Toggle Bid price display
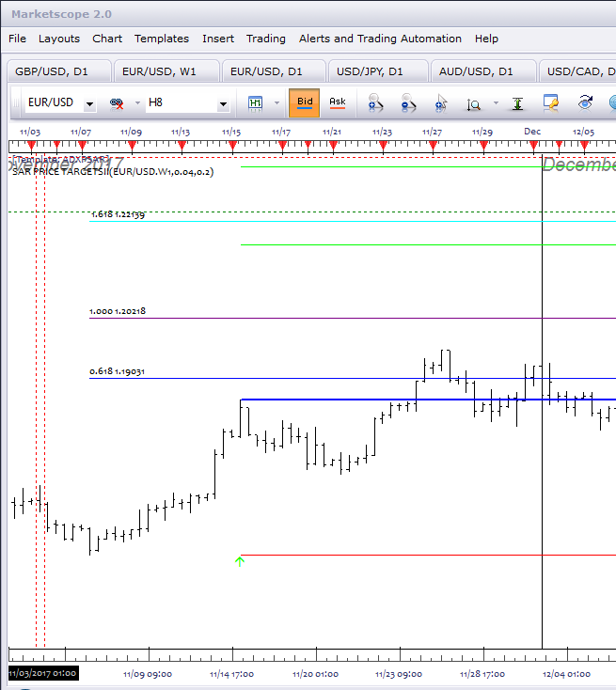 [305, 103]
